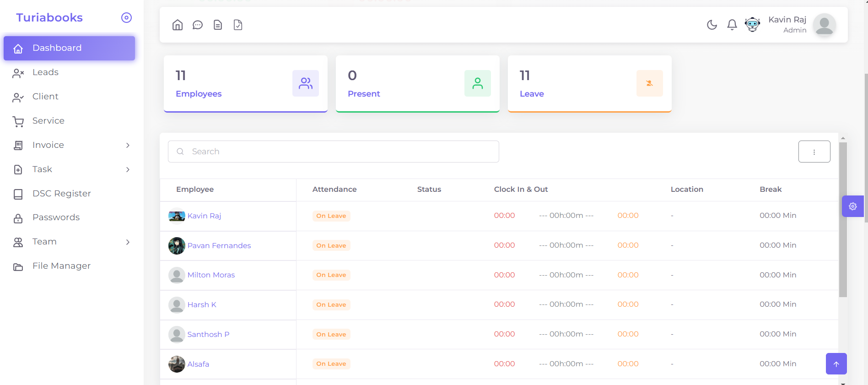Open the chat bubble icon
Image resolution: width=868 pixels, height=385 pixels.
[198, 25]
